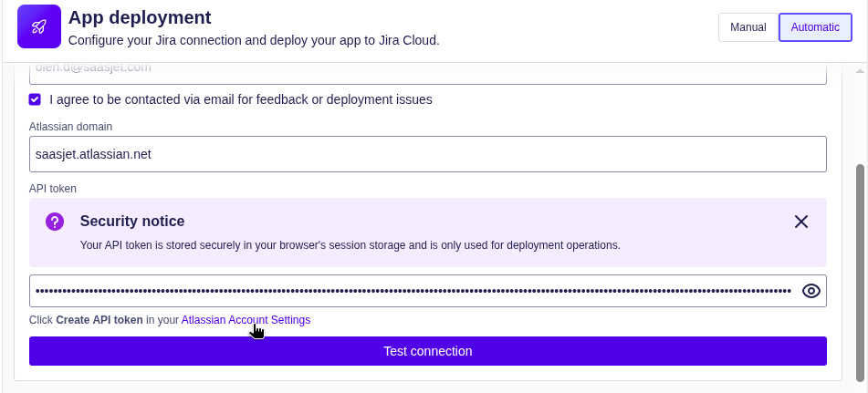Click the rocket App deployment icon
Image resolution: width=868 pixels, height=393 pixels.
[x=39, y=26]
